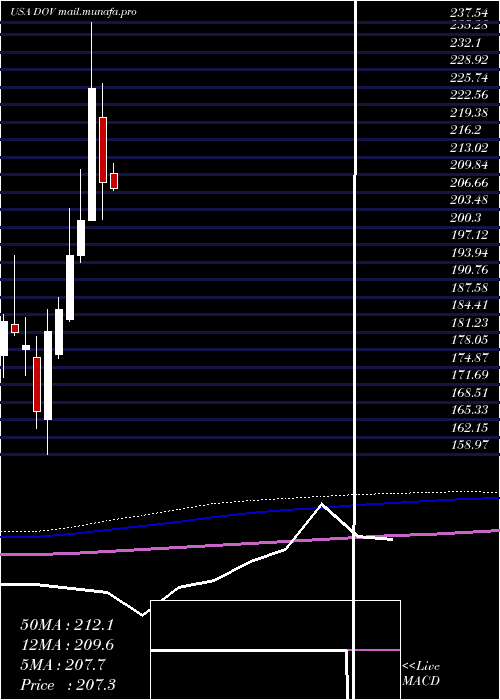Click the 184.41 price axis label
The width and height of the screenshot is (500, 700).
coord(469,305)
